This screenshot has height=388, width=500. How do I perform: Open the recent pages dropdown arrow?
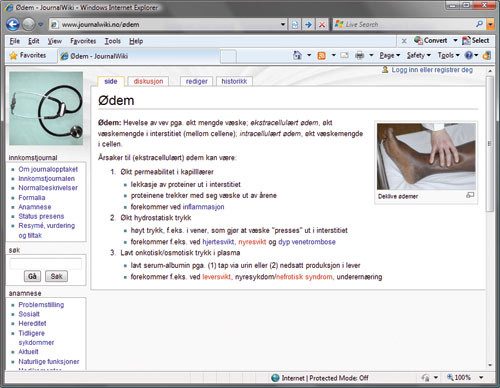tap(40, 24)
